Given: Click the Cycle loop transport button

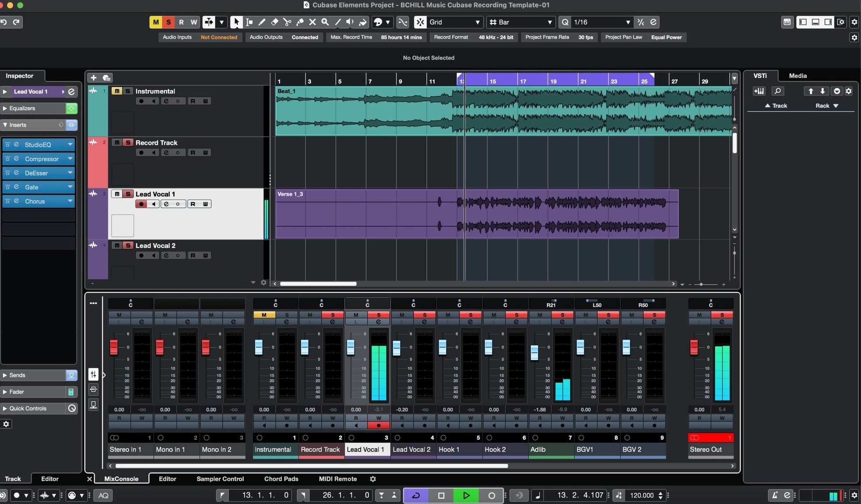Looking at the screenshot, I should (416, 495).
